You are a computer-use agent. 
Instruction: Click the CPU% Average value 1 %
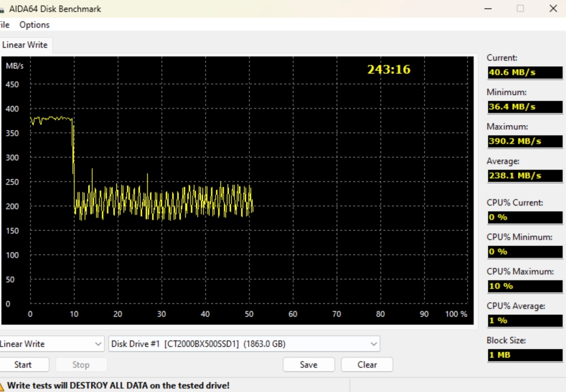[x=525, y=321]
